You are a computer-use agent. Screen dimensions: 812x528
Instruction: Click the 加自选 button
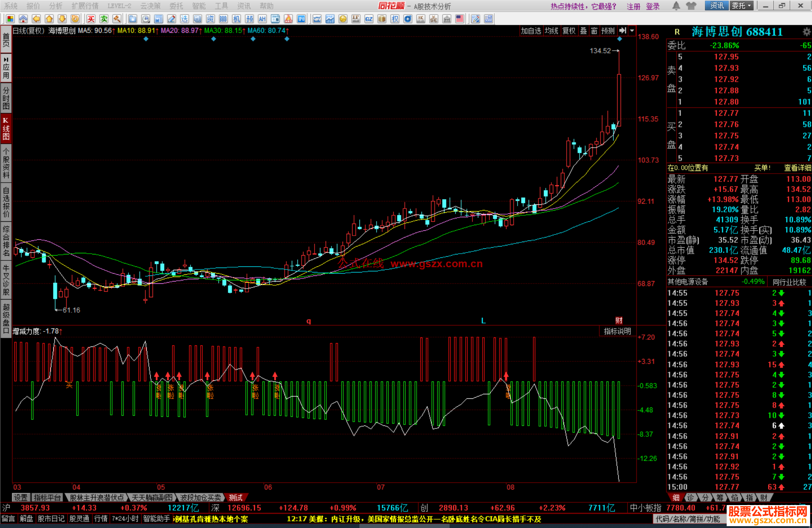coord(531,31)
